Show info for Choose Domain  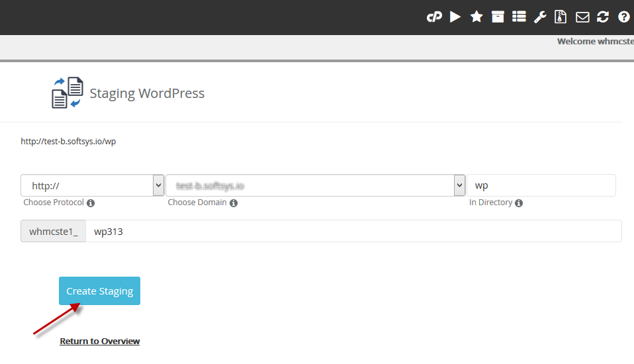[234, 203]
